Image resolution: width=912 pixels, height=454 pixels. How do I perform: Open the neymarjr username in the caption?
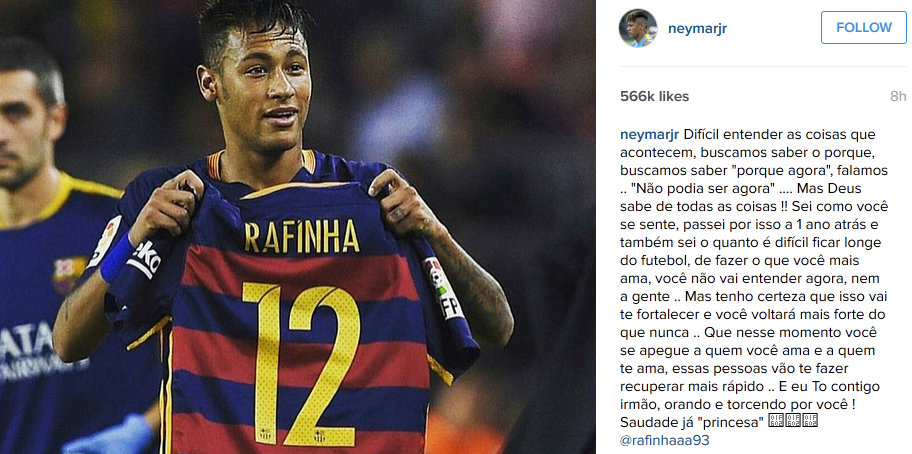[x=650, y=135]
